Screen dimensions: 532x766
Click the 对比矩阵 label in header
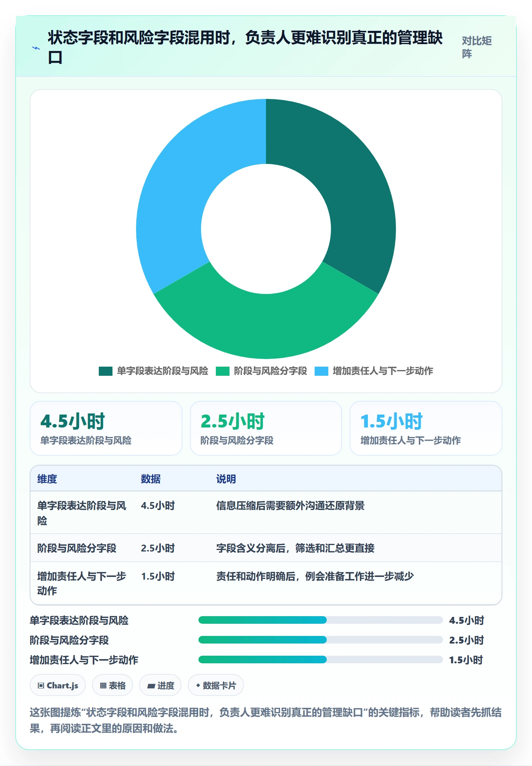coord(477,47)
